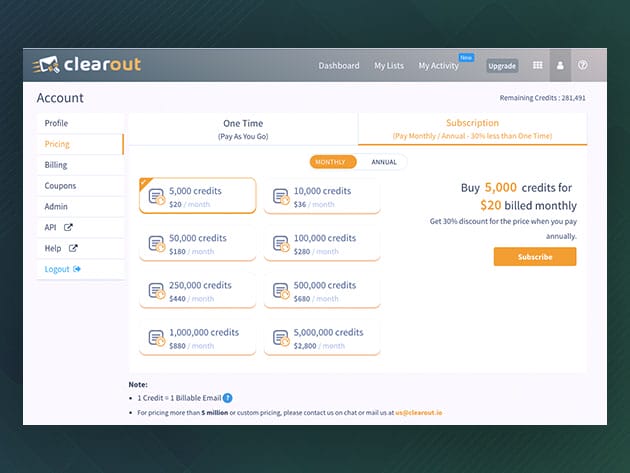Click the Logout arrow icon
Viewport: 630px width, 473px height.
pyautogui.click(x=77, y=270)
